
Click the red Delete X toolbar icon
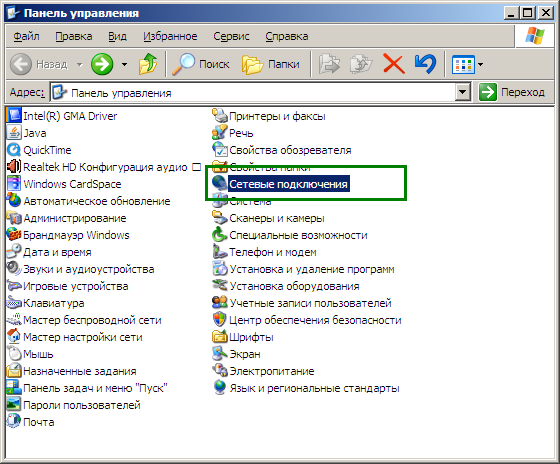click(394, 64)
